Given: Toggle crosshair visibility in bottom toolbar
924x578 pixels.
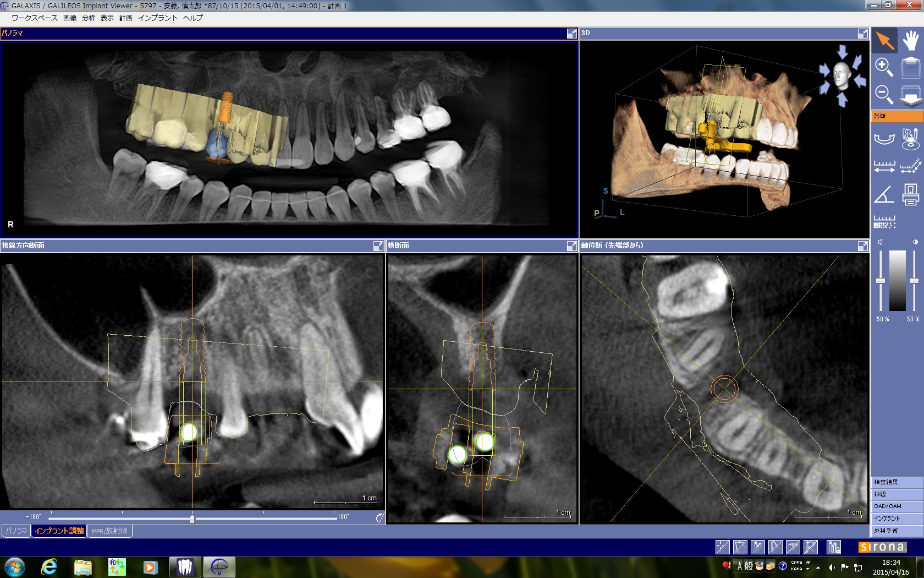Looking at the screenshot, I should pos(722,547).
